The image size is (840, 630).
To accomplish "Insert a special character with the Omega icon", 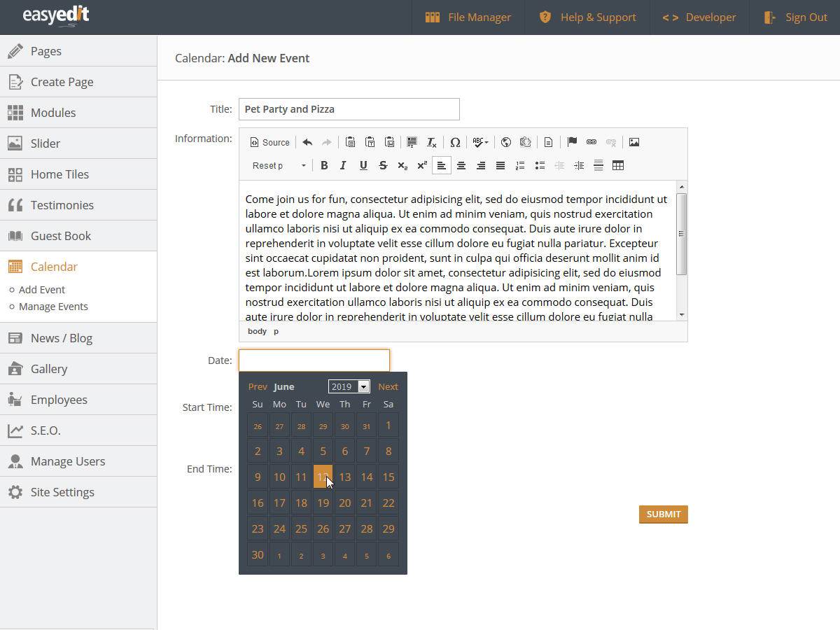I will [455, 142].
